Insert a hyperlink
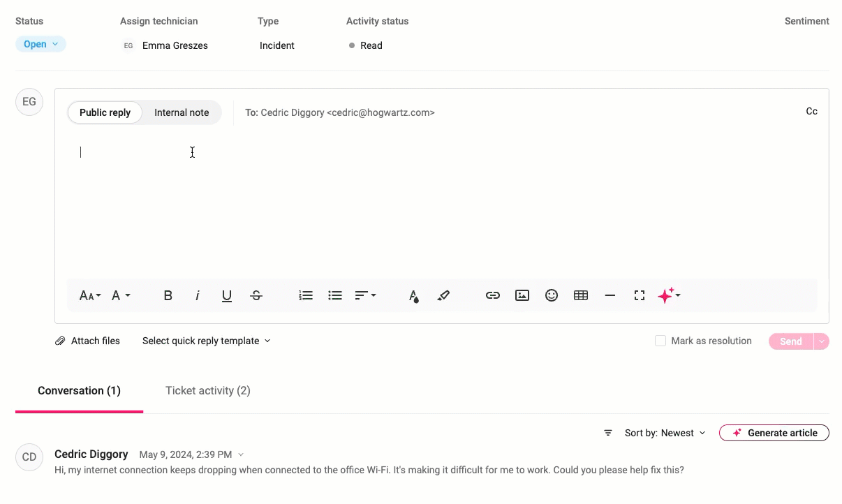 pos(493,296)
